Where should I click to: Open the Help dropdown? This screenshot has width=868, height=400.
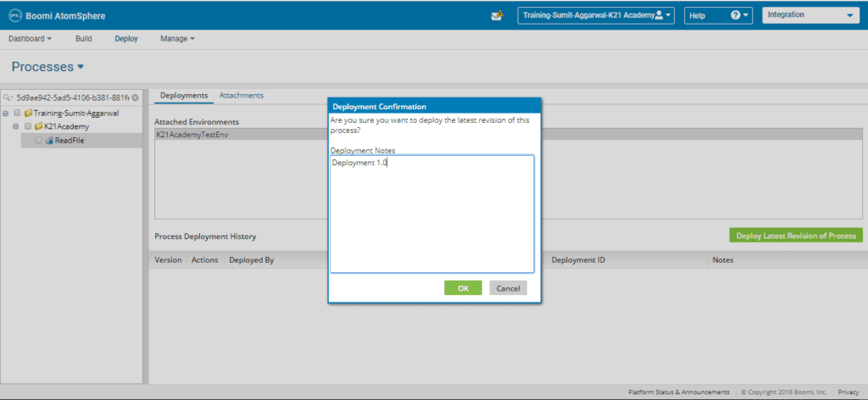coord(718,15)
